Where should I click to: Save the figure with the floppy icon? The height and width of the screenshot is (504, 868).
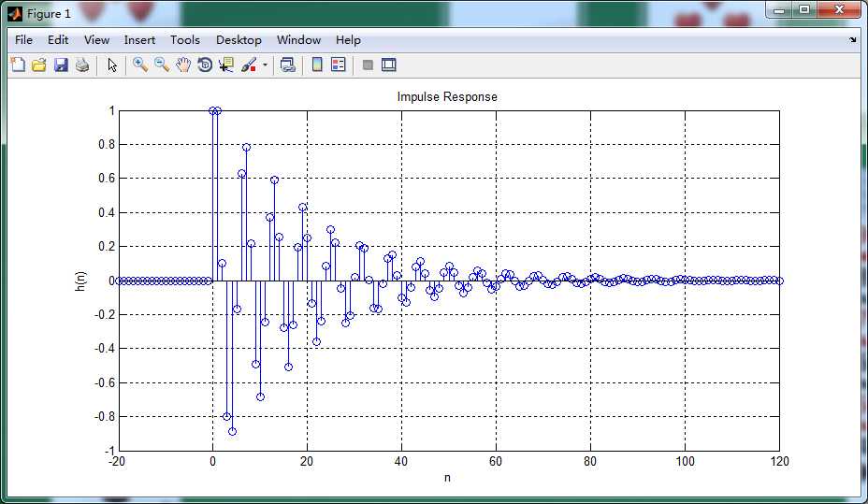pos(61,65)
